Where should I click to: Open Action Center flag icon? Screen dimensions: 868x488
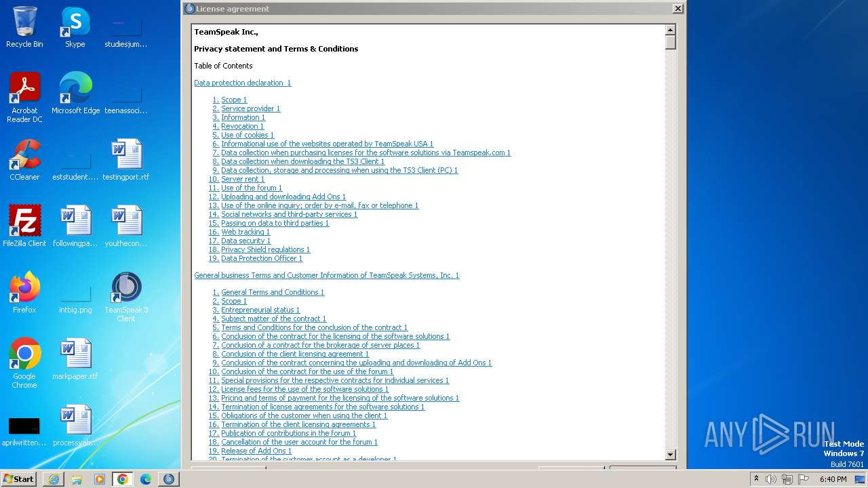(x=804, y=479)
